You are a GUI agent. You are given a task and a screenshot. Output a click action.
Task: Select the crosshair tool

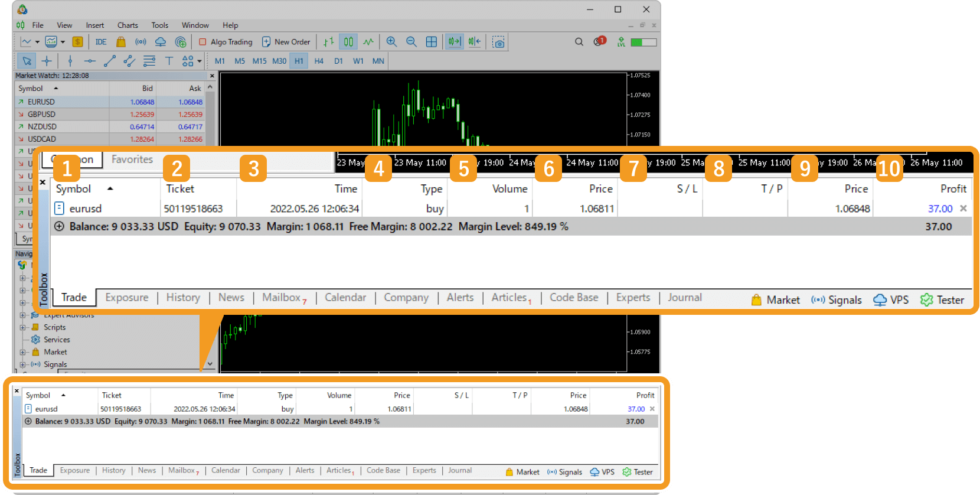pyautogui.click(x=47, y=61)
